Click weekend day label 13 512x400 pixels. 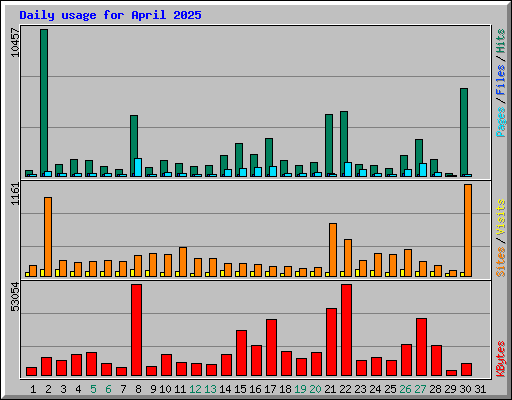(210, 389)
